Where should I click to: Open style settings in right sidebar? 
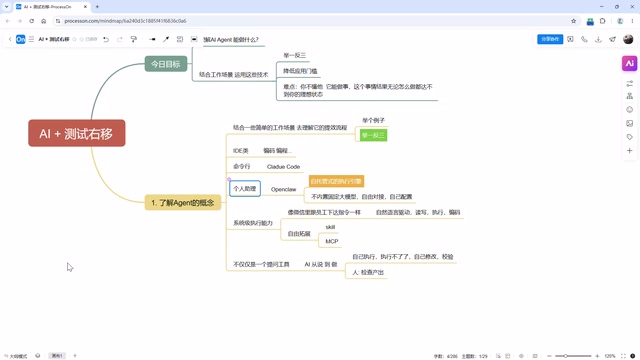629,83
